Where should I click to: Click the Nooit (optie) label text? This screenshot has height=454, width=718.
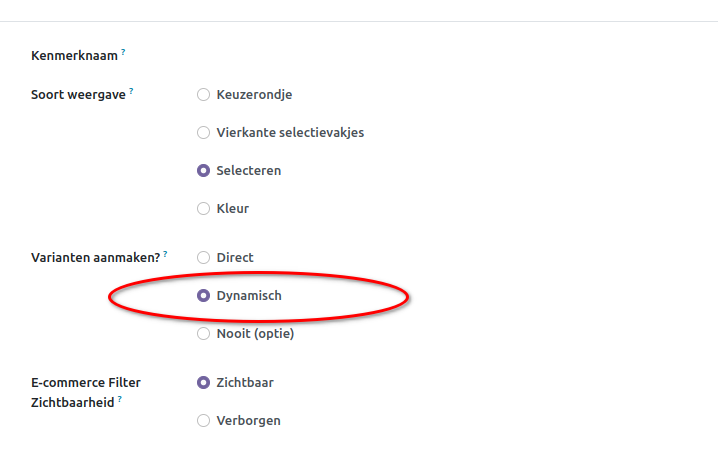point(255,334)
